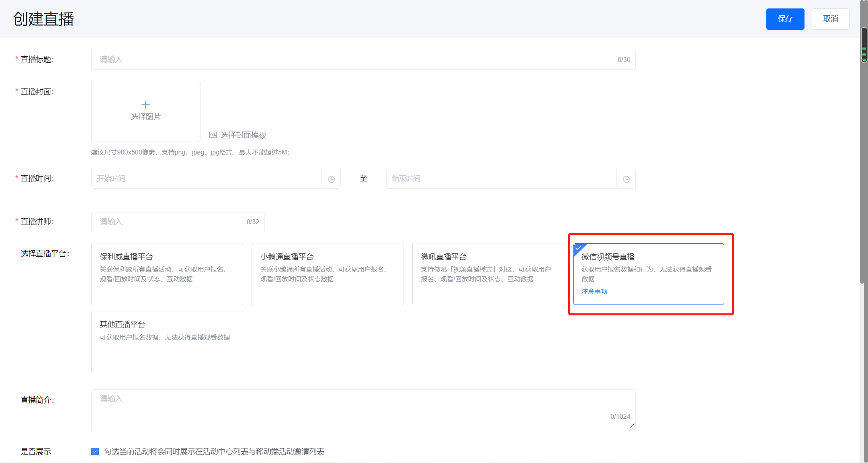Focus the 直播标题 input field
The height and width of the screenshot is (463, 868).
pos(363,60)
